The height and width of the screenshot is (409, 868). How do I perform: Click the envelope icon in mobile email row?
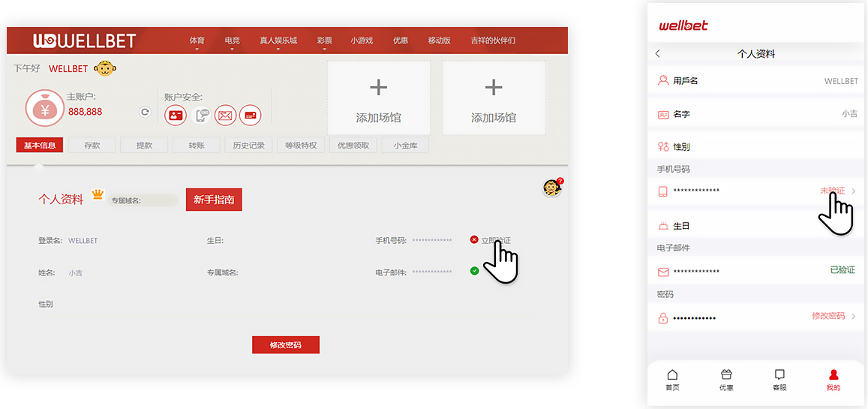pos(662,272)
